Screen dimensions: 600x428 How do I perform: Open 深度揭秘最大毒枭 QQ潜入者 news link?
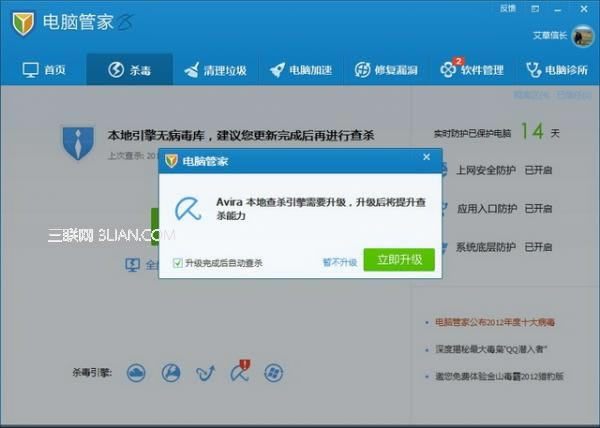(x=491, y=348)
